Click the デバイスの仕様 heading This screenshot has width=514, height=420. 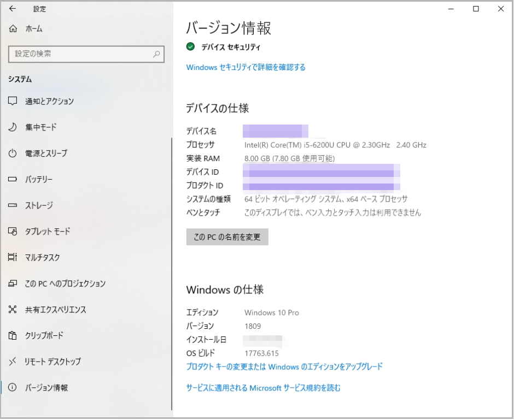218,108
